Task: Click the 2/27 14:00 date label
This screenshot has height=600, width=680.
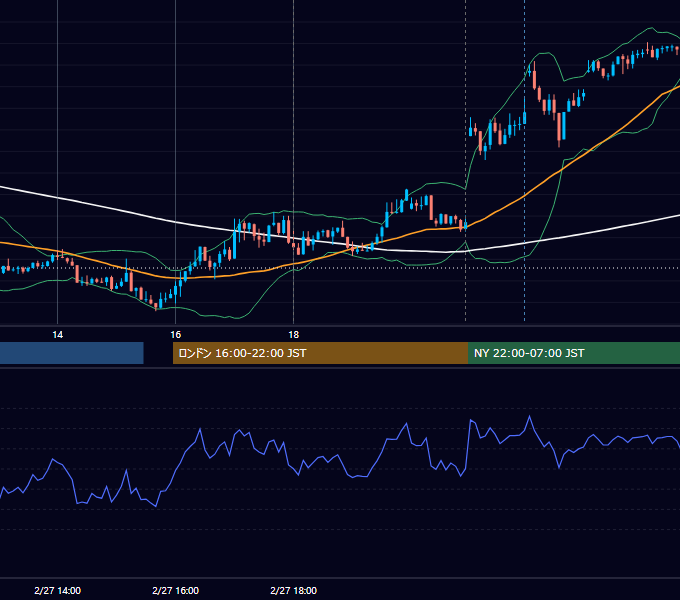Action: [57, 590]
